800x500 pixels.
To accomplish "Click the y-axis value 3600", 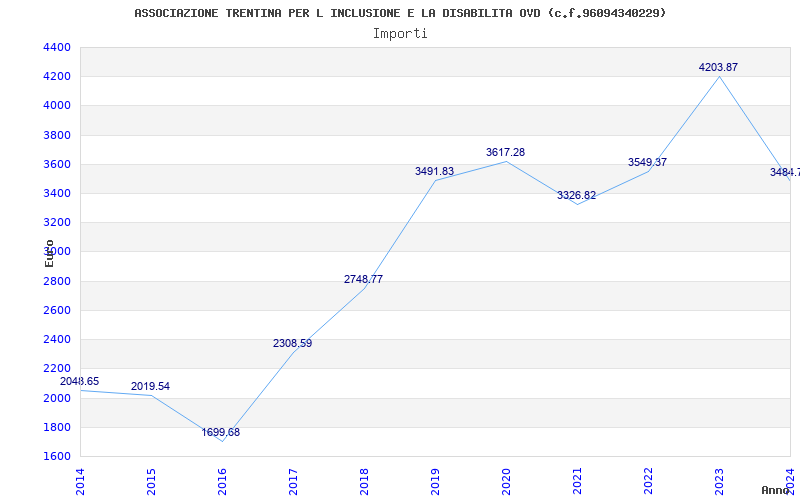I will [57, 164].
